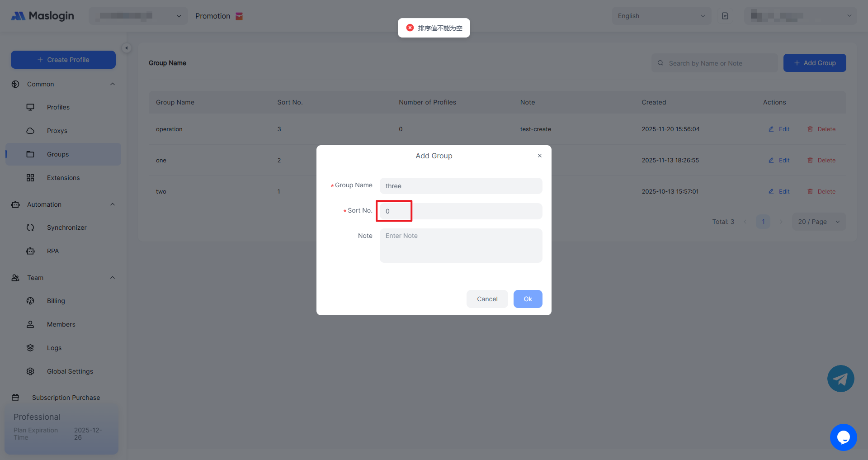This screenshot has width=868, height=460.
Task: Open the English language dropdown
Action: click(x=661, y=16)
